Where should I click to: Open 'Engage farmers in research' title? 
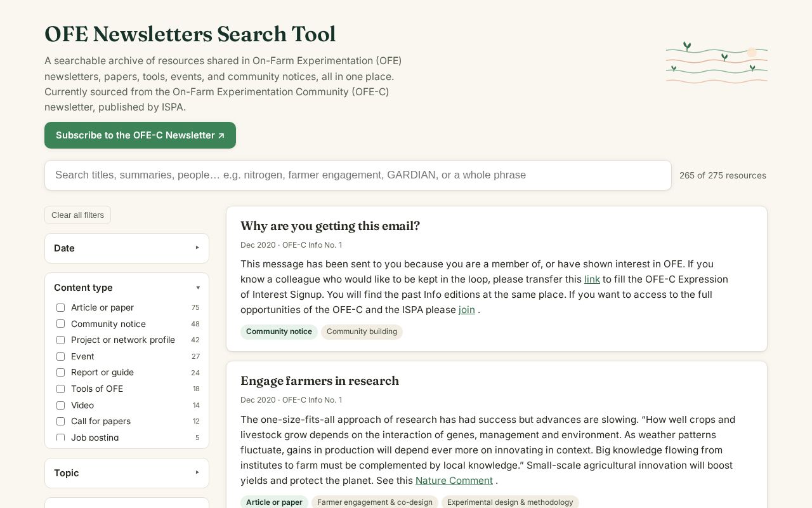click(x=320, y=381)
